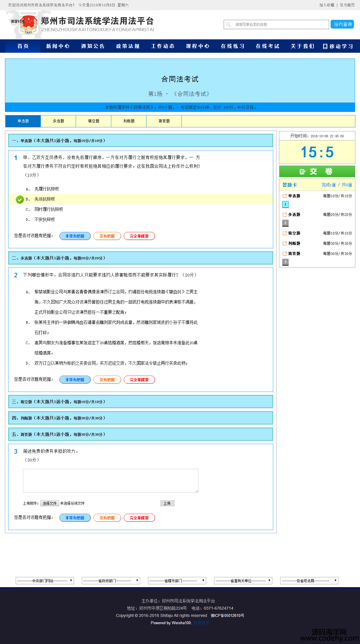Choose option D 不安抗辩权
The width and height of the screenshot is (360, 644).
(x=45, y=220)
